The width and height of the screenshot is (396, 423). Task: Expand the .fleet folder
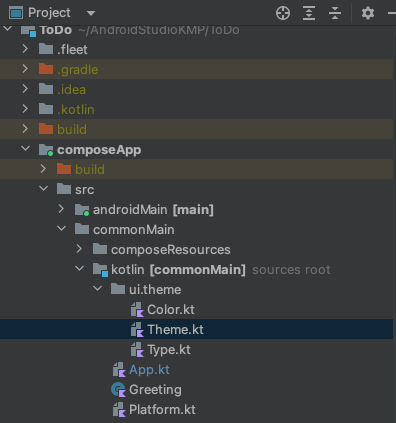click(x=25, y=49)
